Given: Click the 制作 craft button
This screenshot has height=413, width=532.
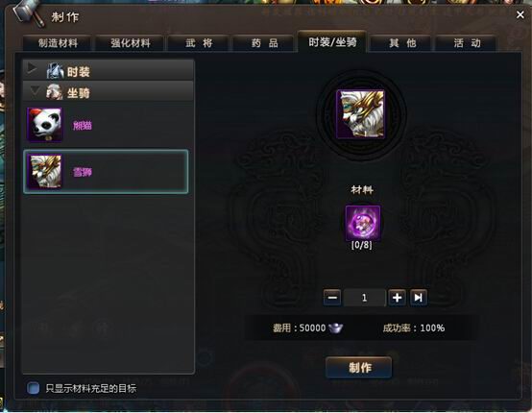Looking at the screenshot, I should [x=359, y=367].
